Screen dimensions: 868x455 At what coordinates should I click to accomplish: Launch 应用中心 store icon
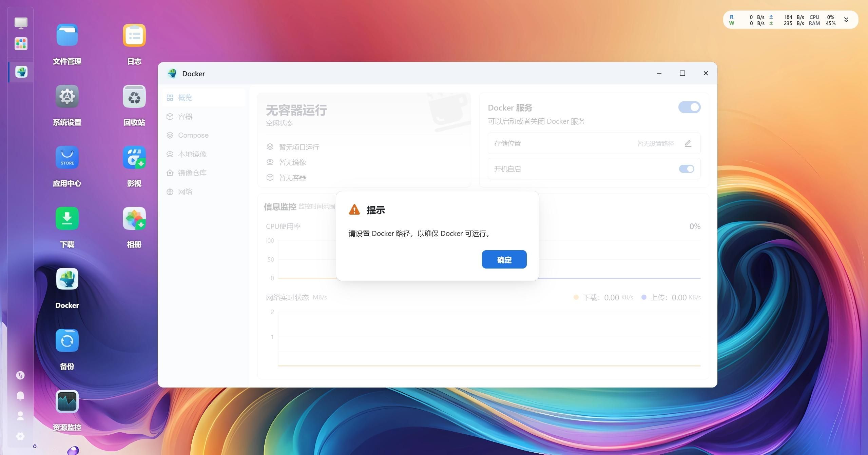67,157
